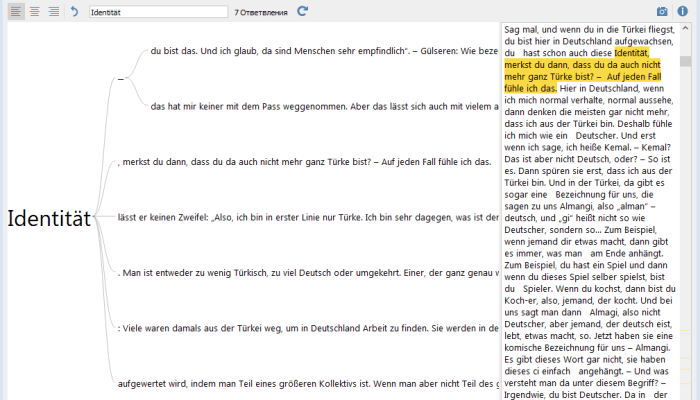Take a snapshot with camera icon
Viewport: 700px width, 400px height.
tap(662, 11)
